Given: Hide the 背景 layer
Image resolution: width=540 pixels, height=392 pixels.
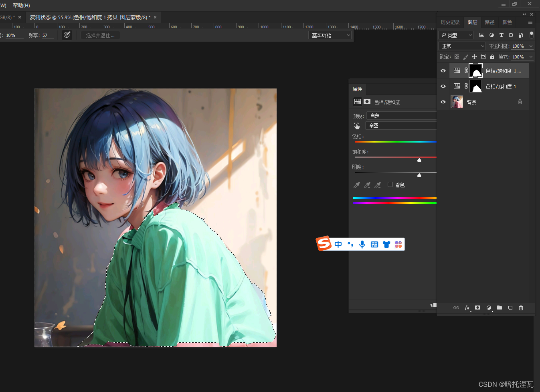Looking at the screenshot, I should click(x=443, y=102).
